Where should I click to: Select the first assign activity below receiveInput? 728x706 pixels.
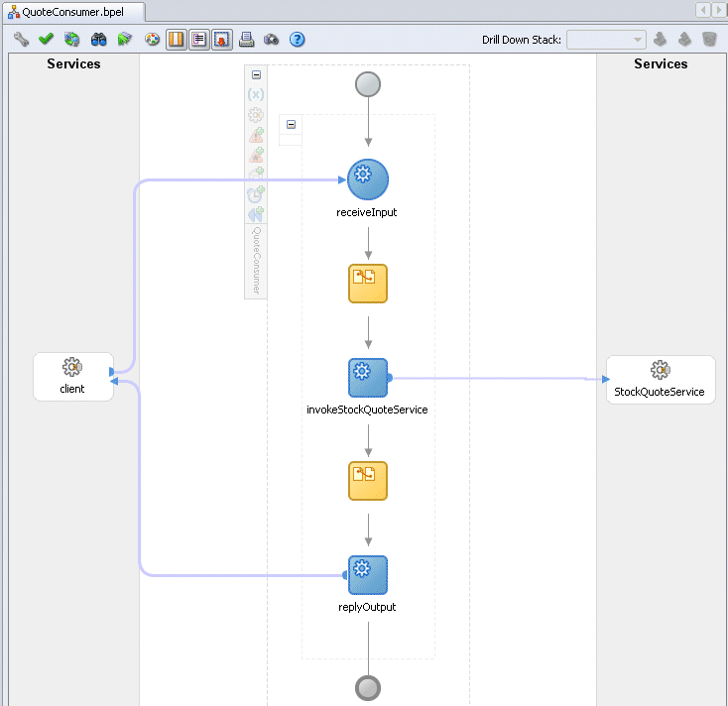[368, 284]
